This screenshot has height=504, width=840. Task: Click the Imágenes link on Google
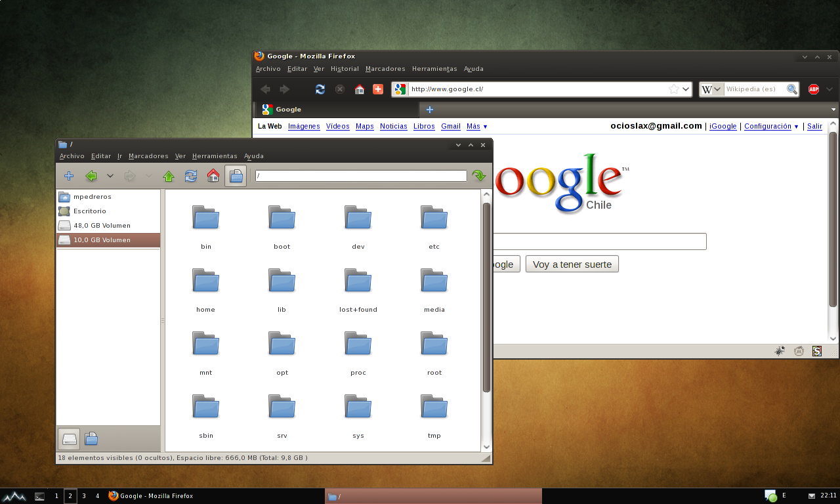point(304,127)
